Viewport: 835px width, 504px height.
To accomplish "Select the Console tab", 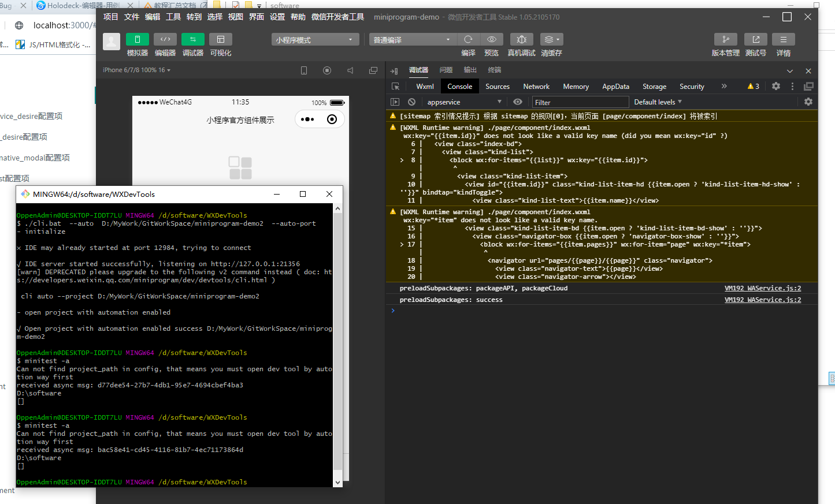I will coord(460,87).
